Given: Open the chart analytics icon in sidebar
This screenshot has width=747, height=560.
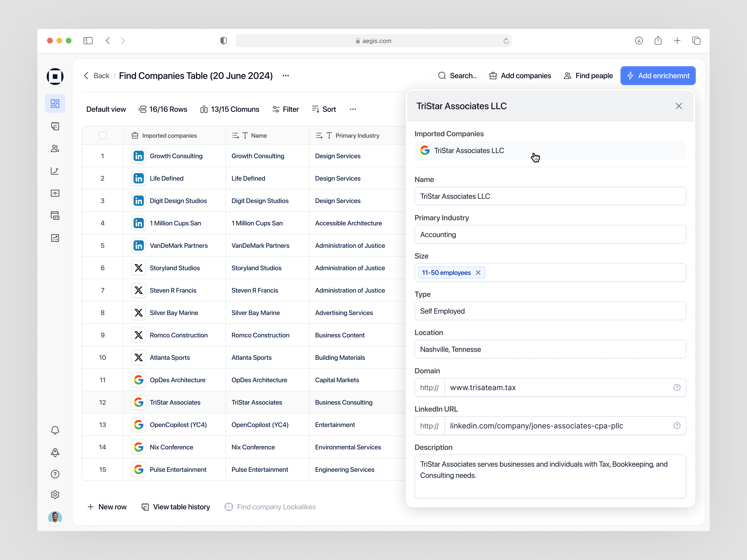Looking at the screenshot, I should [x=55, y=171].
